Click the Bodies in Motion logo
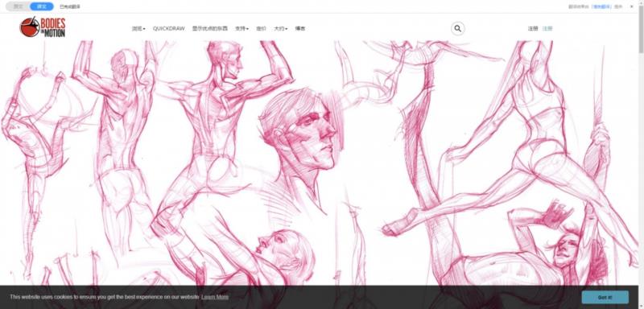The width and height of the screenshot is (644, 309). click(x=43, y=27)
